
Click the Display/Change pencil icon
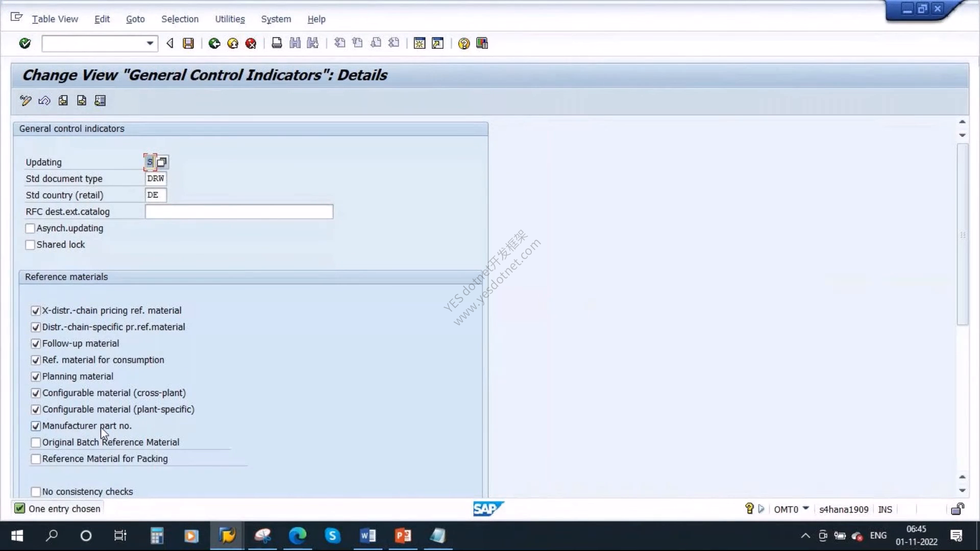coord(26,101)
